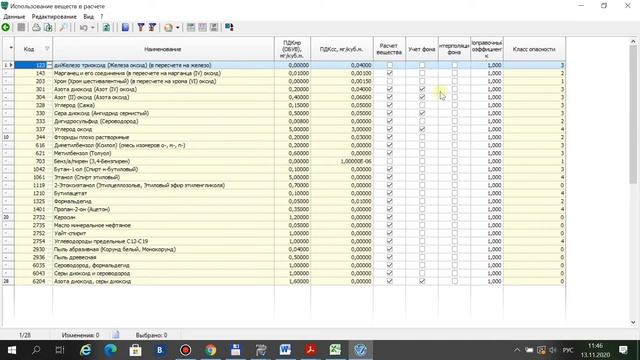Click the Excel export toolbar icon
Screen dimensions: 640x360
[x=106, y=27]
